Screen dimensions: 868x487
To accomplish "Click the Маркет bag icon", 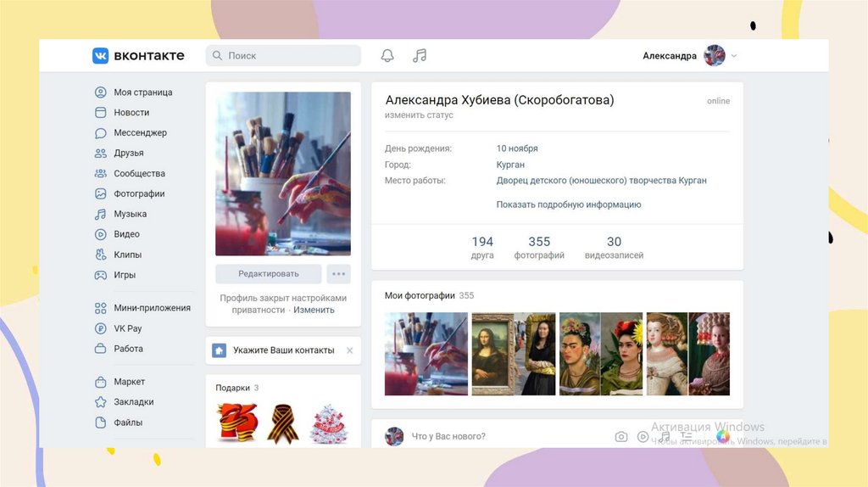I will (100, 382).
